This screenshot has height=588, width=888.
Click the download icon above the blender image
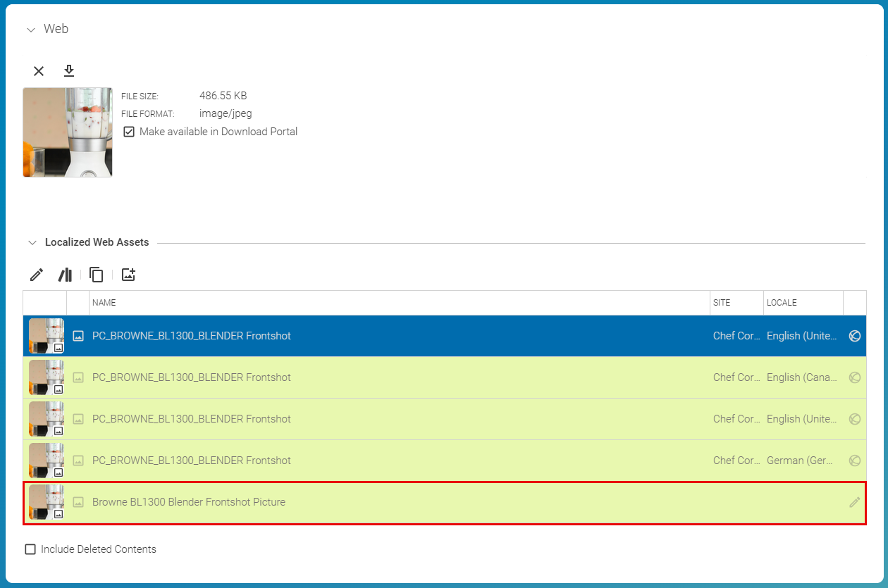click(69, 71)
